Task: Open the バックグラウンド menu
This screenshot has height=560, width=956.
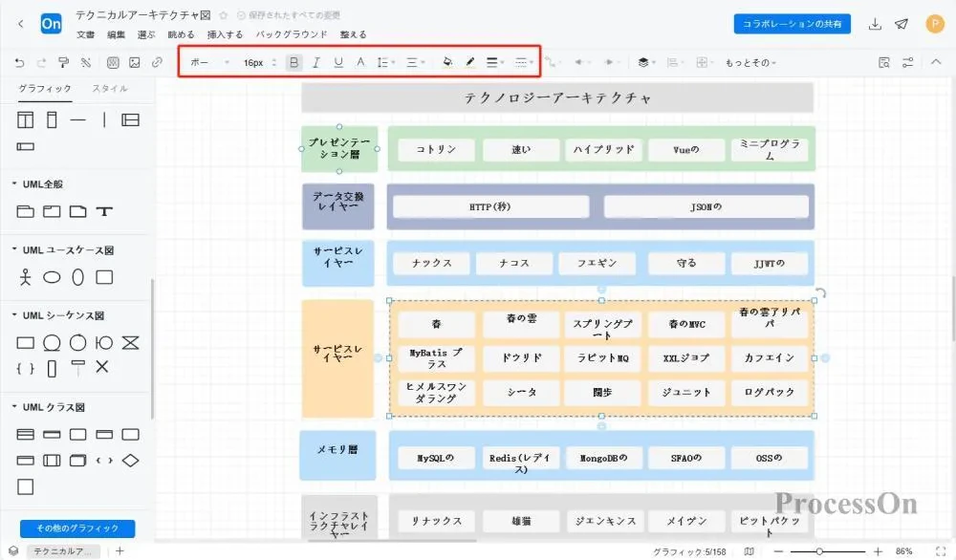Action: coord(290,32)
